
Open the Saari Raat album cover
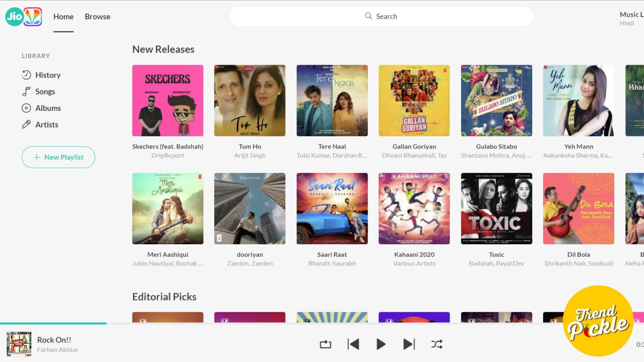pos(332,209)
